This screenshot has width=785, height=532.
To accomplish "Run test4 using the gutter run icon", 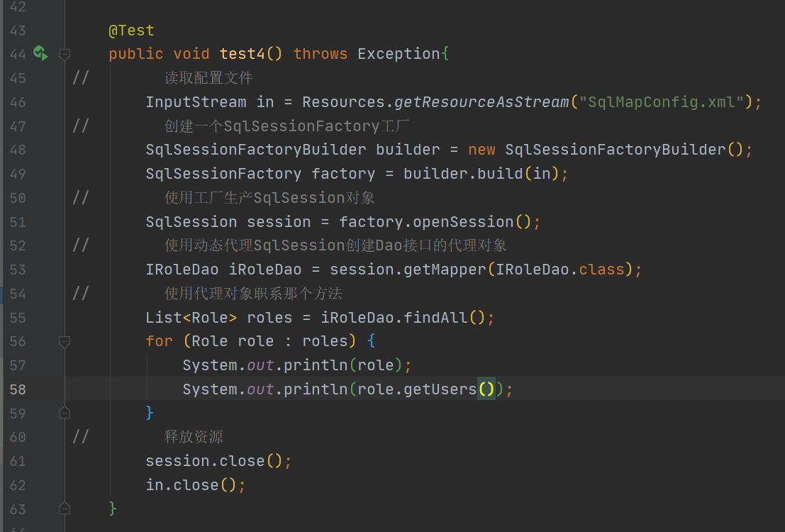I will click(40, 53).
